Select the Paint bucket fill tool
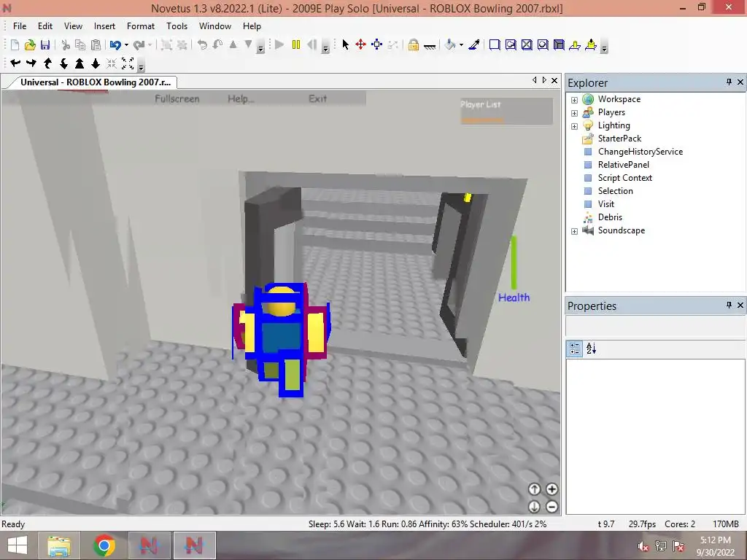This screenshot has height=560, width=747. pyautogui.click(x=450, y=44)
